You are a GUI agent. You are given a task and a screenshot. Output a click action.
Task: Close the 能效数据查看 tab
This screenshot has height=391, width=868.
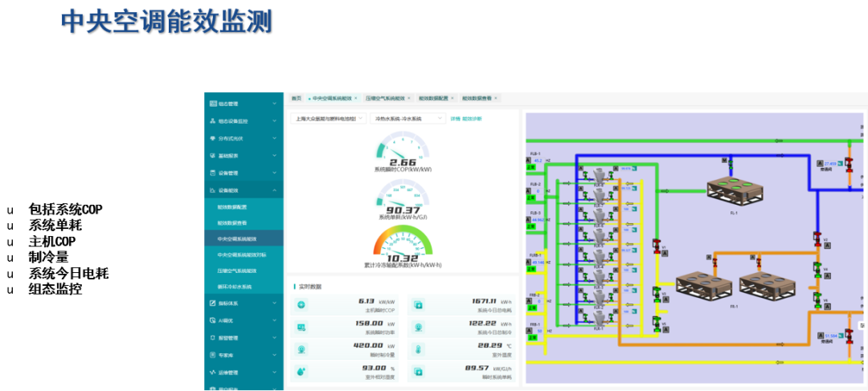496,98
